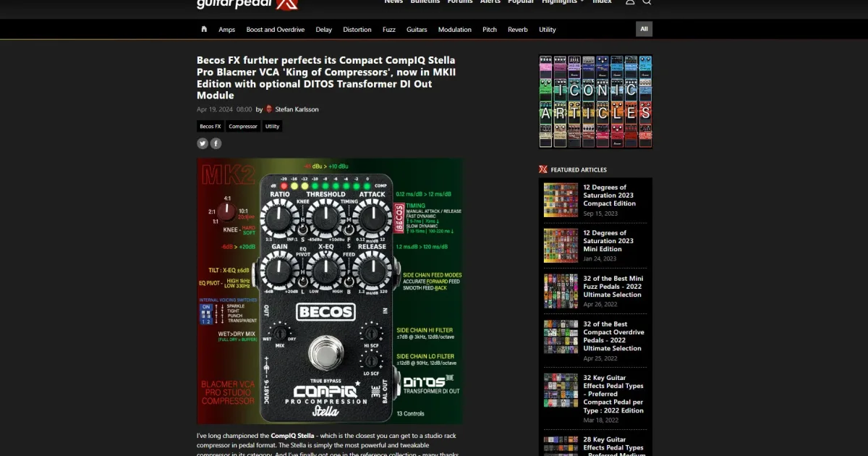Click the Iconic Articles sidebar banner
The width and height of the screenshot is (868, 456).
pyautogui.click(x=595, y=101)
